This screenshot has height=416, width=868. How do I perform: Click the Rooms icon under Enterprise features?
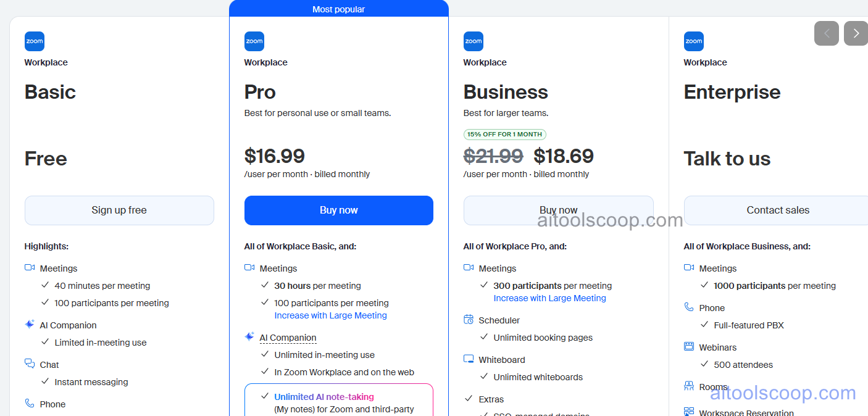(688, 386)
